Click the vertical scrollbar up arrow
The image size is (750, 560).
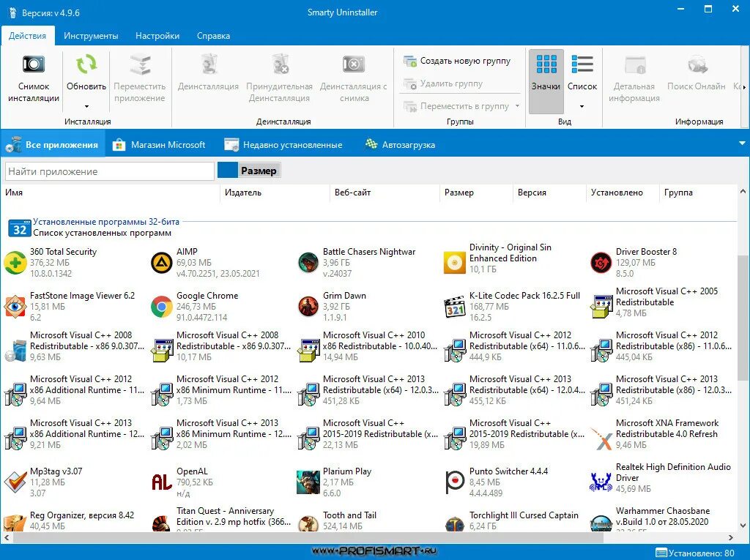pos(743,191)
